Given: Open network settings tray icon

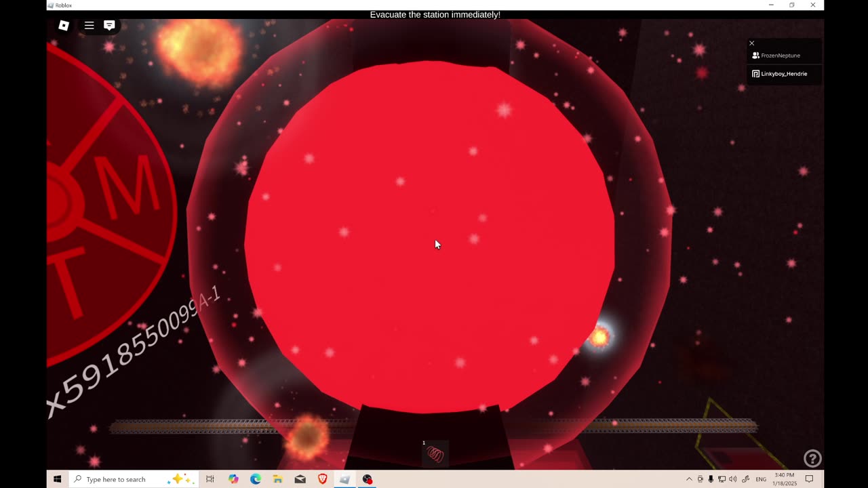Looking at the screenshot, I should tap(722, 479).
